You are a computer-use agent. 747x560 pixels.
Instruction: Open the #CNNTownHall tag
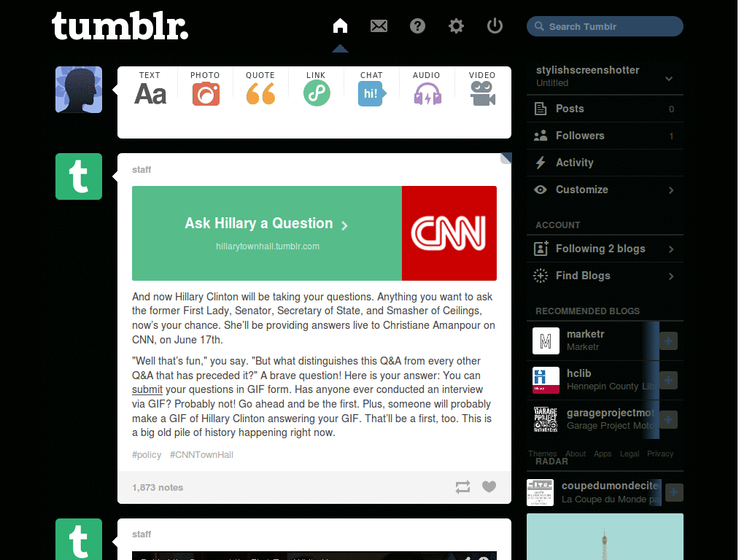pyautogui.click(x=201, y=455)
